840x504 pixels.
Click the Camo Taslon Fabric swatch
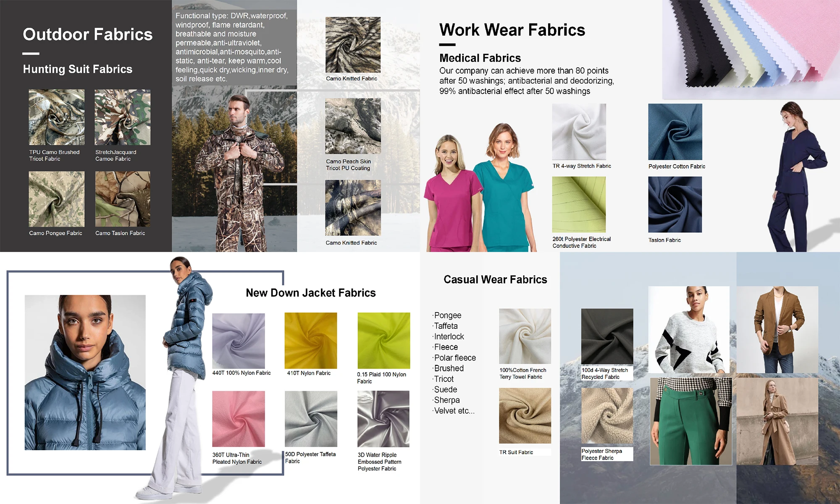(122, 199)
